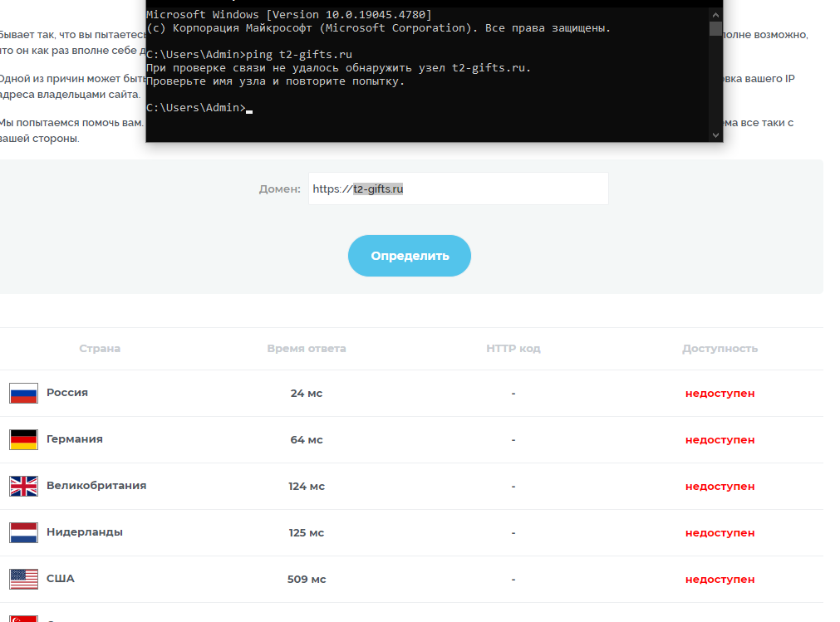Click the Страна column header
Image resolution: width=840 pixels, height=622 pixels.
pyautogui.click(x=100, y=349)
